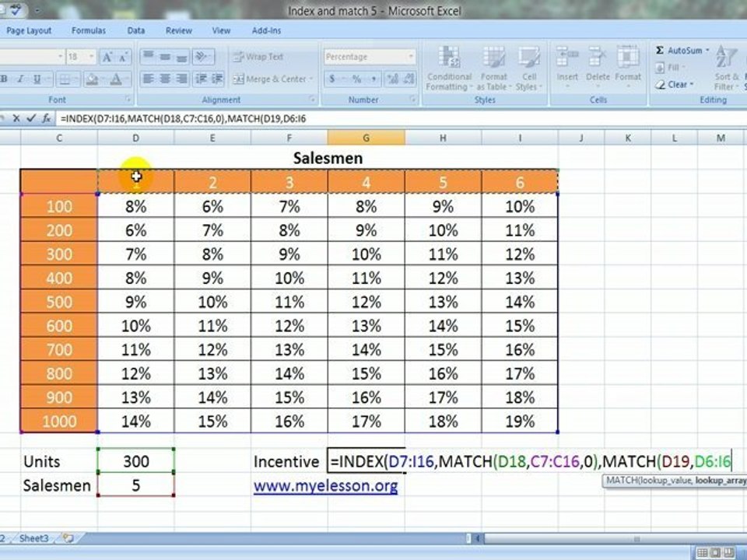Cancel formula entry with X icon

(x=16, y=118)
